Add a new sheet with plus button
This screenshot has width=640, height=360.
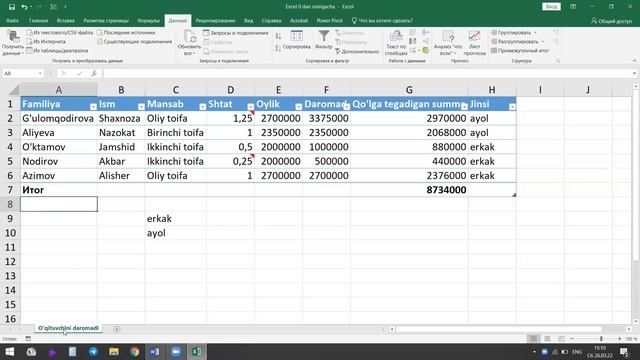117,329
